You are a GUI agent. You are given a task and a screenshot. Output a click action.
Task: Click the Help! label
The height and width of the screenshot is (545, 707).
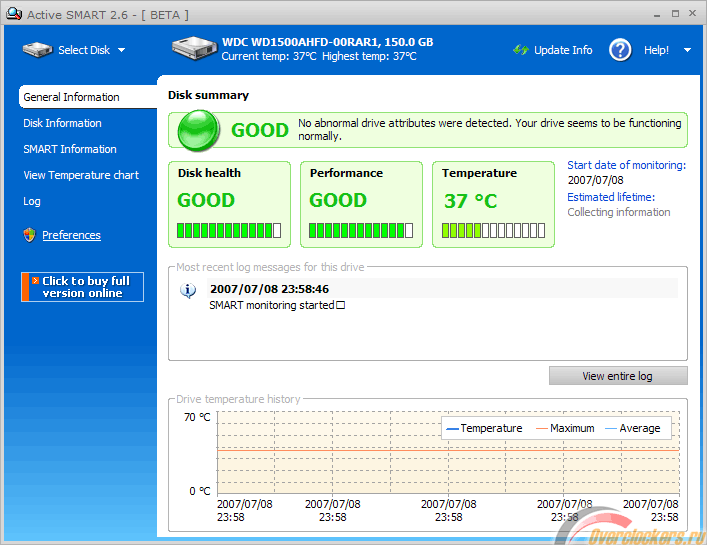(656, 50)
